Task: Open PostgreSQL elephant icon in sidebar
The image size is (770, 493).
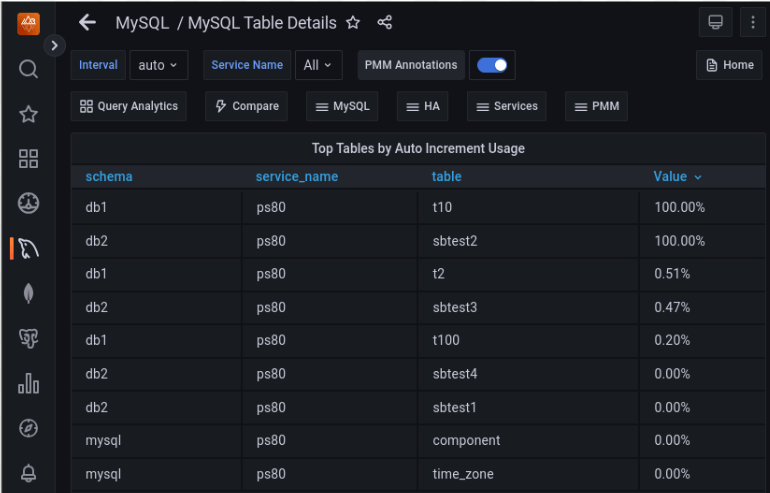Action: pyautogui.click(x=28, y=338)
